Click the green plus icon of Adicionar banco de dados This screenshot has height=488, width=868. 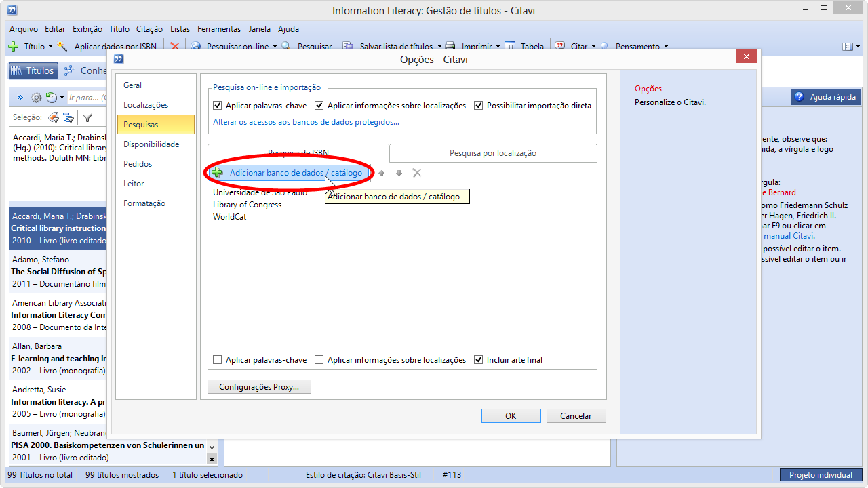click(218, 173)
